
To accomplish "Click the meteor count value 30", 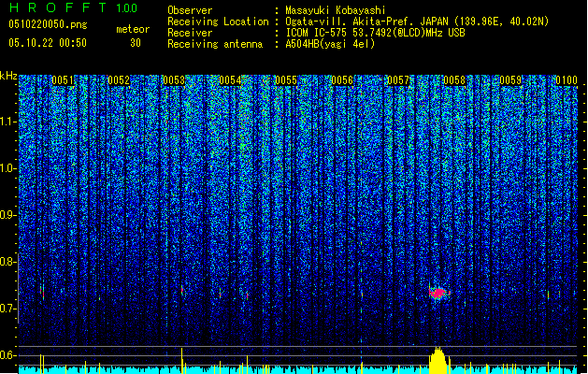I will [136, 43].
